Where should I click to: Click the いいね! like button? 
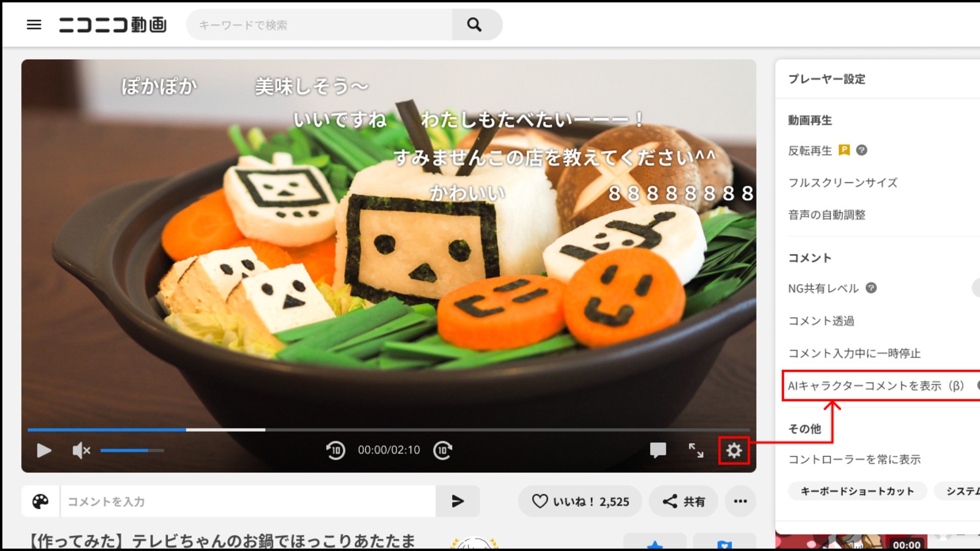[x=579, y=501]
